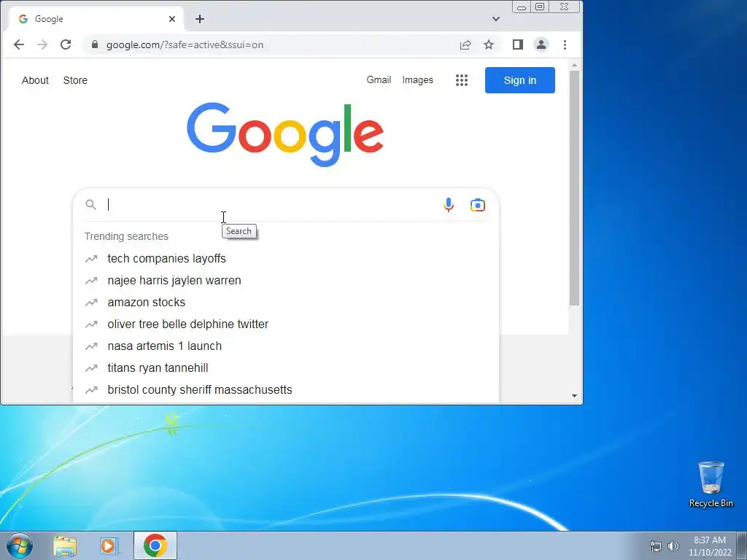747x560 pixels.
Task: Open the Chrome side panel
Action: tap(518, 44)
